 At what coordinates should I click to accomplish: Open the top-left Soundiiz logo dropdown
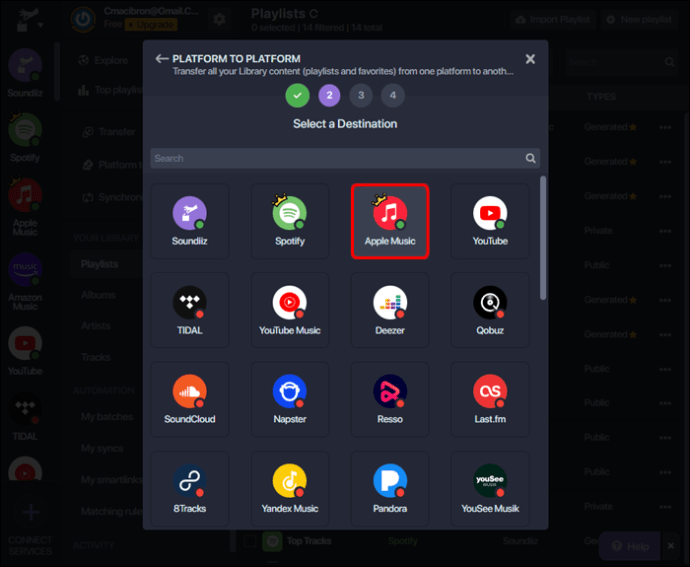tap(29, 20)
